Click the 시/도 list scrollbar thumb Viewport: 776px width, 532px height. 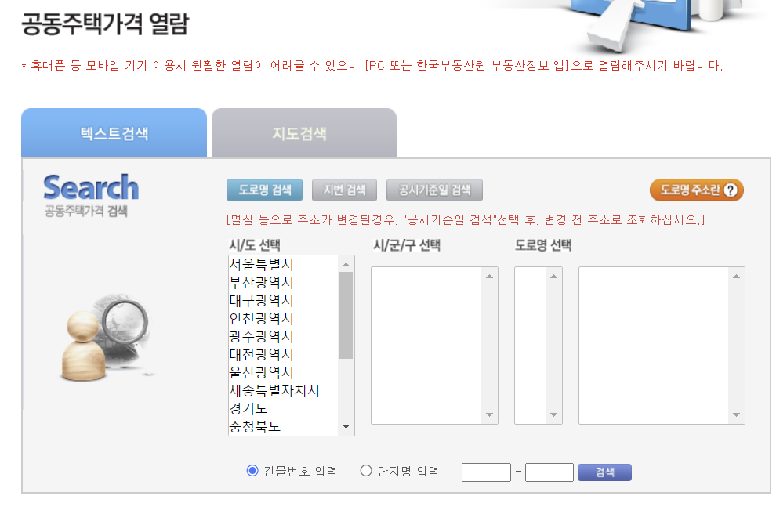[346, 315]
